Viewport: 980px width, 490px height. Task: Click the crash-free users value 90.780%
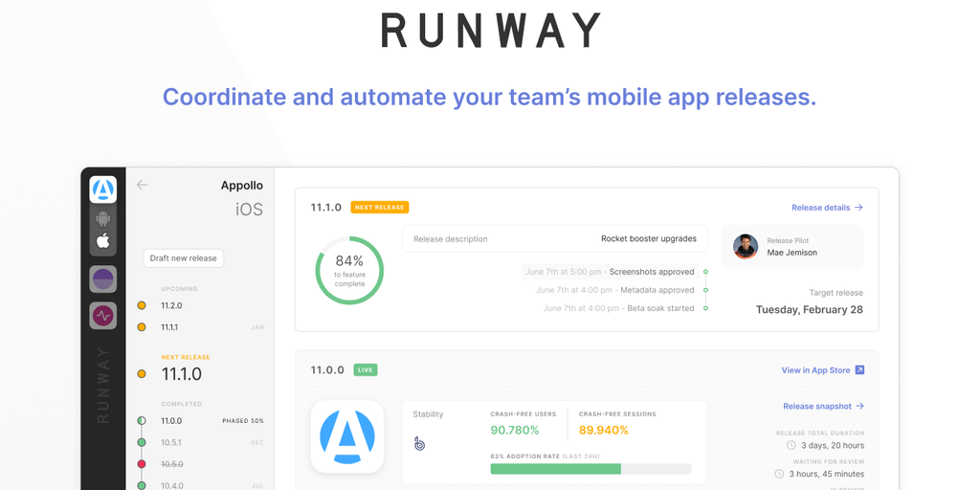pyautogui.click(x=515, y=430)
